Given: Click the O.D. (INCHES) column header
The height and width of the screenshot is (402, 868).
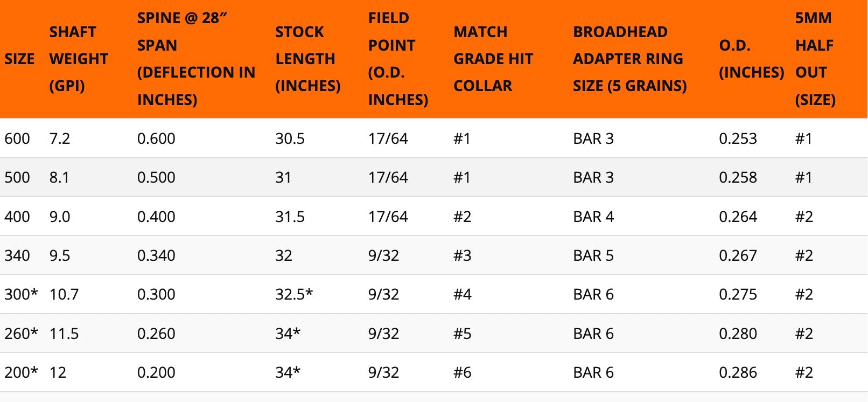Looking at the screenshot, I should pyautogui.click(x=751, y=59).
